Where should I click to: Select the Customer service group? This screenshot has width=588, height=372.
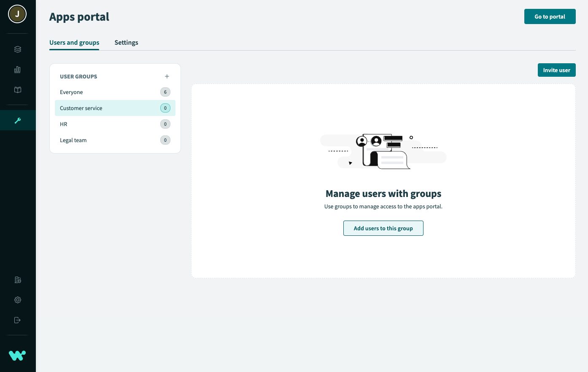point(81,108)
